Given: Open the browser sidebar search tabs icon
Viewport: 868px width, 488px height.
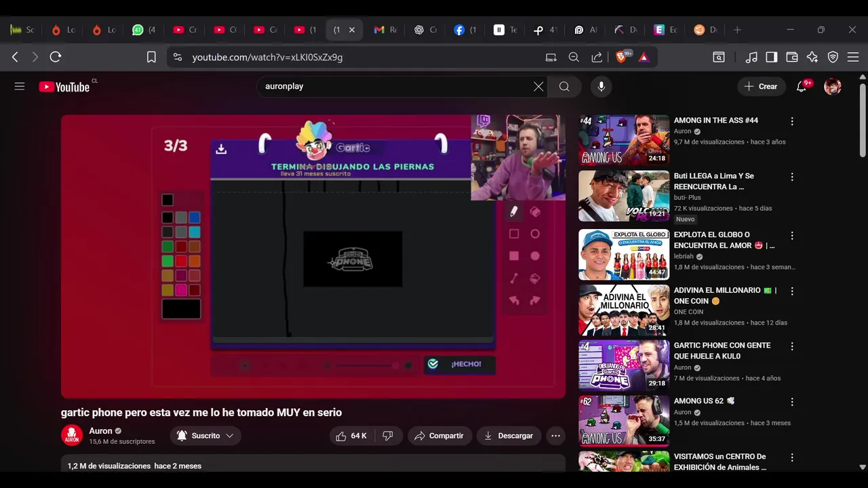Looking at the screenshot, I should (719, 57).
